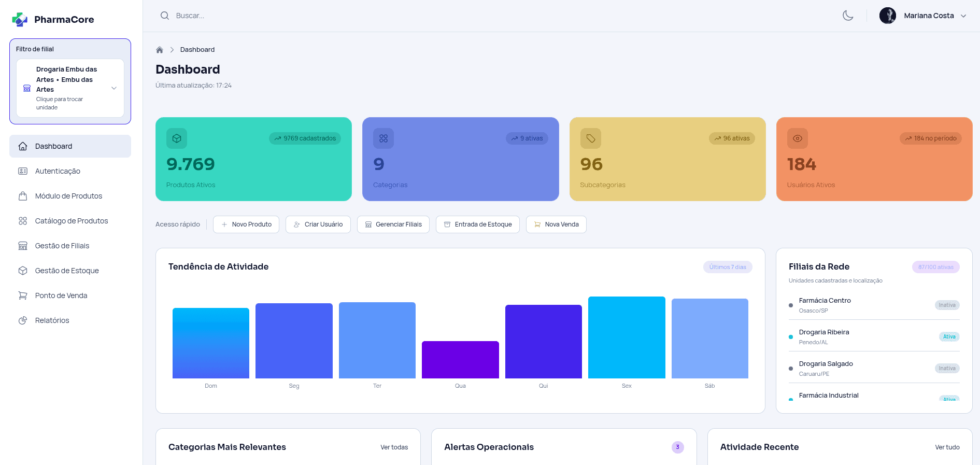
Task: Click the home icon in the breadcrumb
Action: point(160,50)
